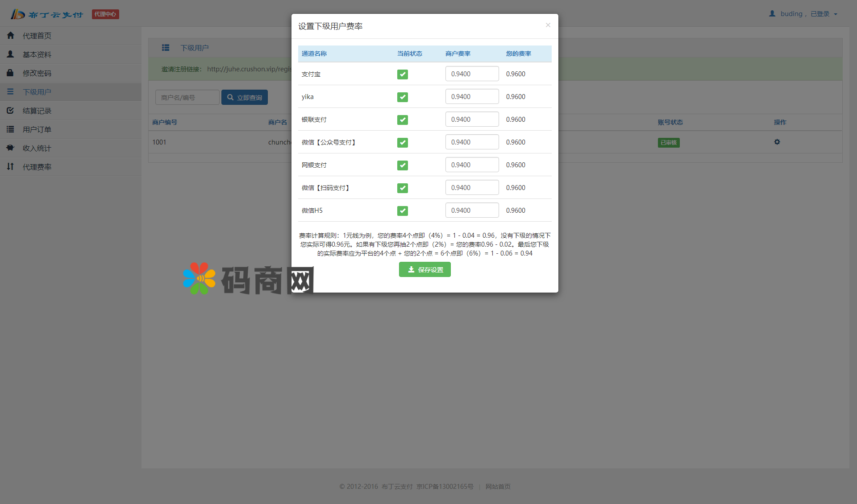Viewport: 857px width, 504px height.
Task: Click the 保存设置 save button
Action: point(424,269)
